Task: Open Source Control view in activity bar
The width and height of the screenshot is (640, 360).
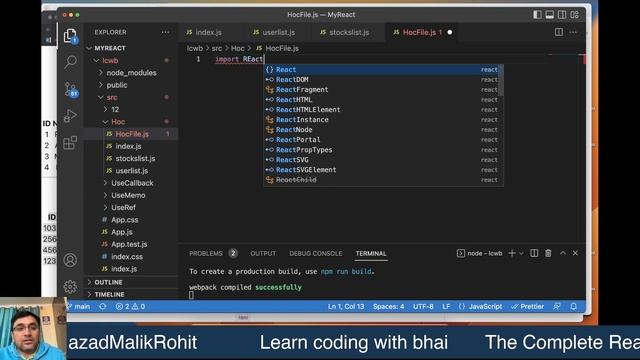Action: (x=71, y=89)
